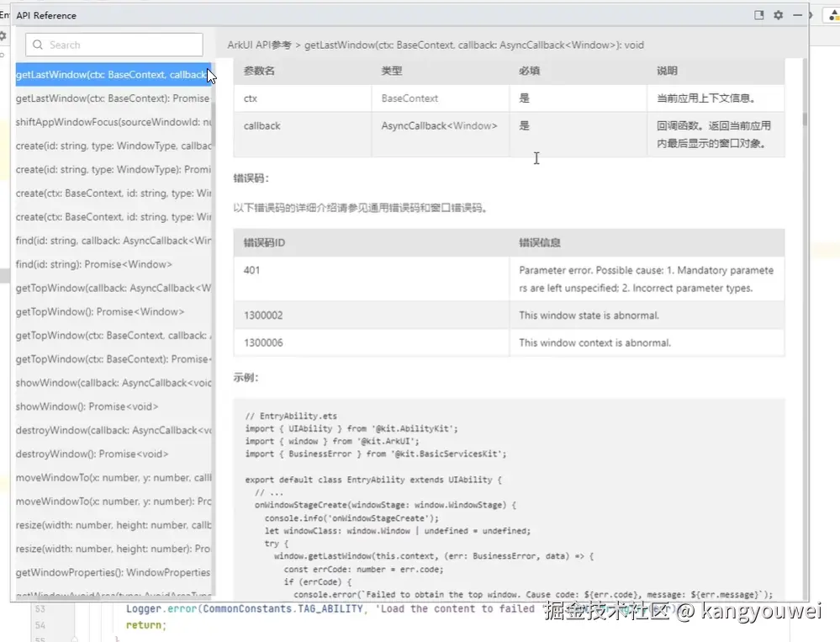Open getTopWindow(callback: AsyncCallback entry
Screen dimensions: 840x642
click(113, 288)
